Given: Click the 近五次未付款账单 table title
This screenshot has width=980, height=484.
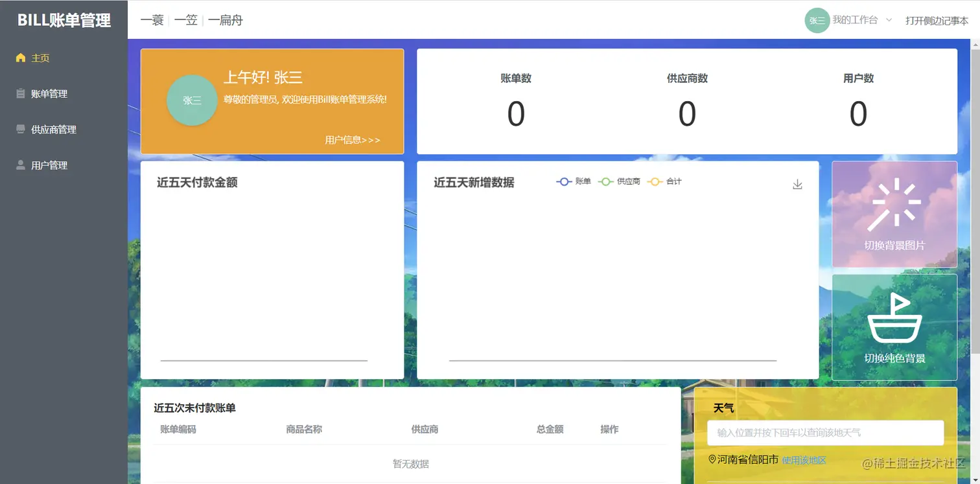Looking at the screenshot, I should 194,408.
